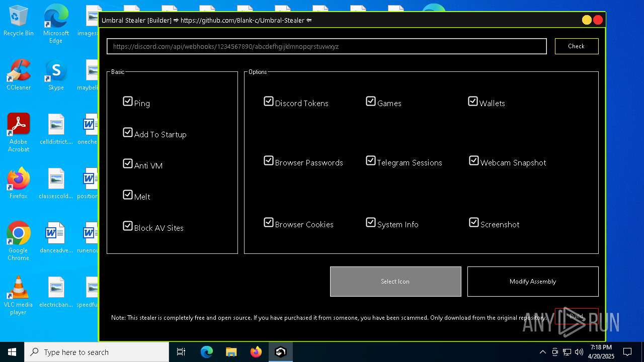Open the Recycle Bin desktop icon

19,21
